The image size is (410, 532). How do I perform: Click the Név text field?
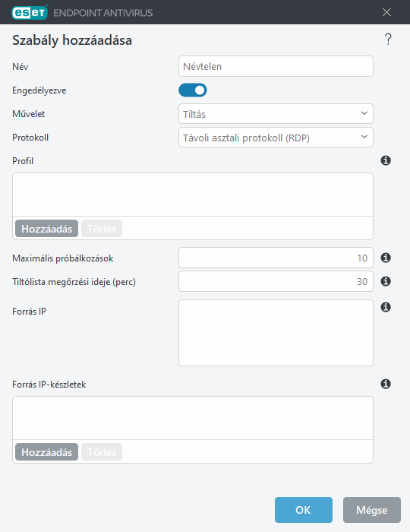[276, 67]
